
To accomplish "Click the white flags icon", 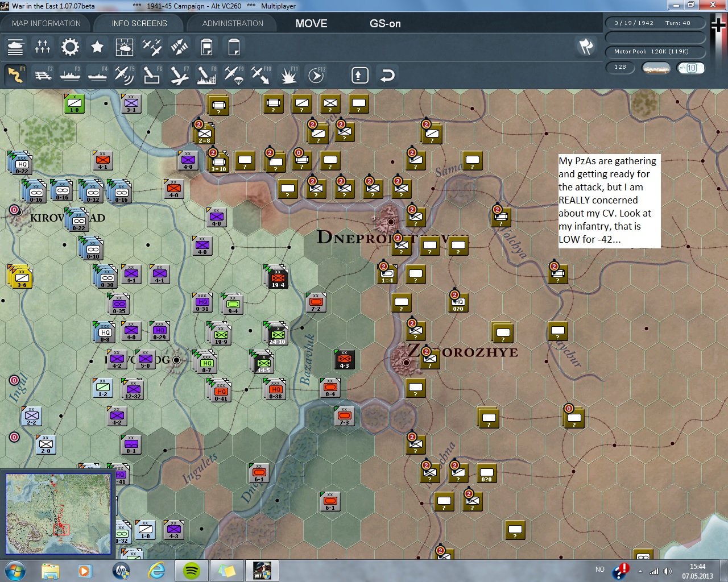I will 586,47.
